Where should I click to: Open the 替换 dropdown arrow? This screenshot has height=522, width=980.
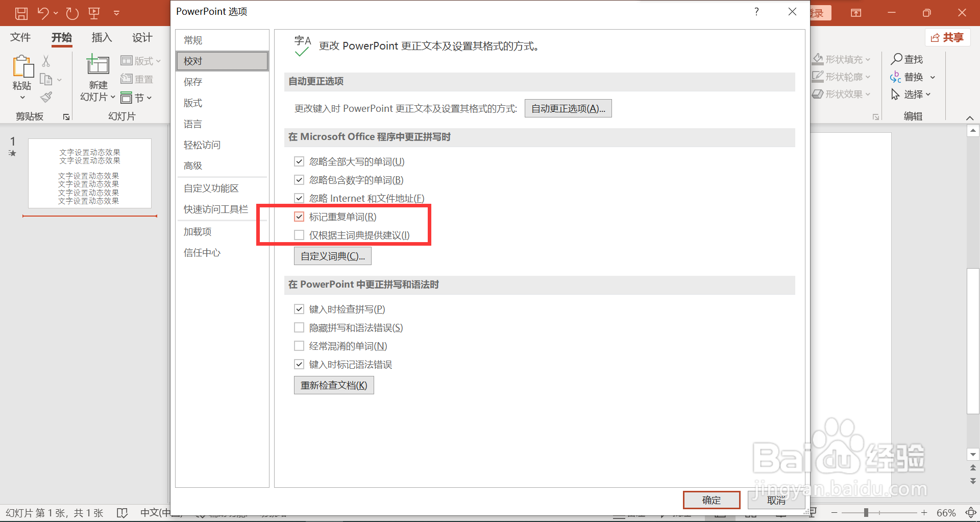933,77
